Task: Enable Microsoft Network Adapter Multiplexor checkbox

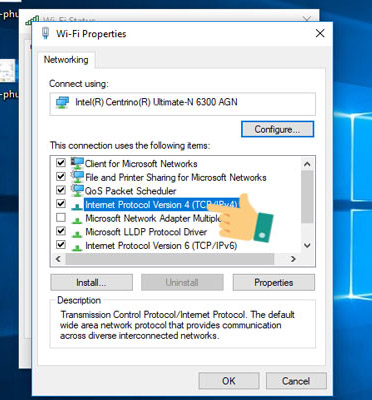Action: [61, 218]
